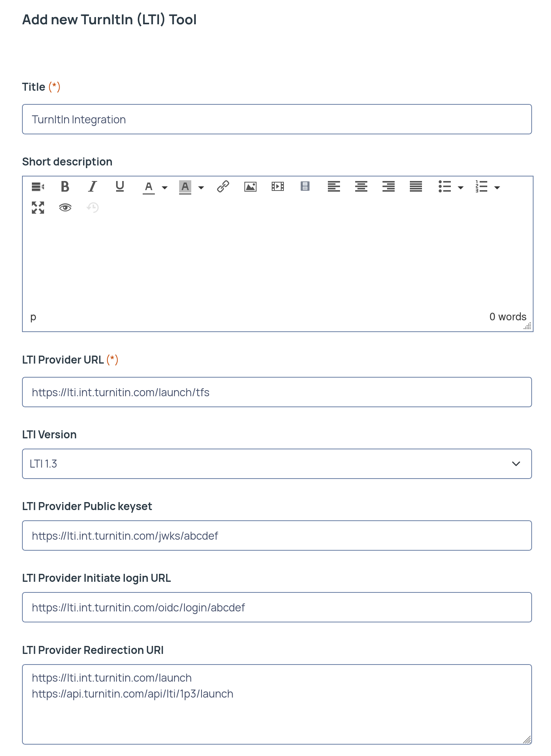
Task: Insert a media or video file
Action: [x=278, y=186]
